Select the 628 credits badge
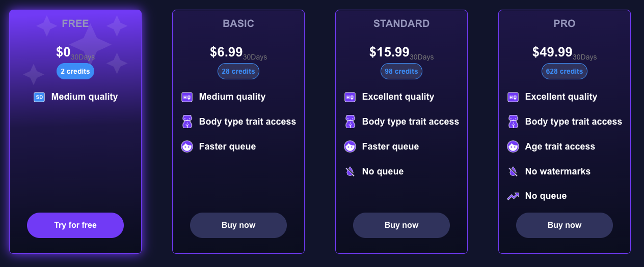The image size is (644, 267). [565, 71]
